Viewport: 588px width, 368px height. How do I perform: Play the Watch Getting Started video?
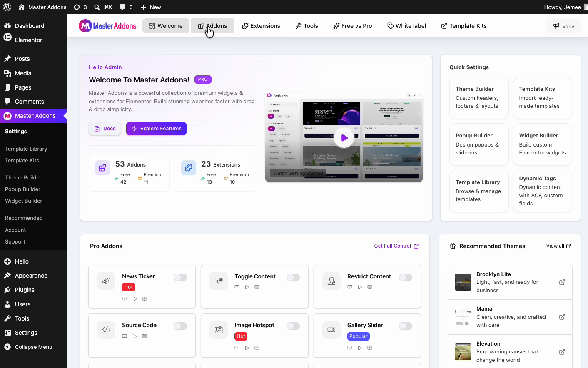(x=344, y=138)
